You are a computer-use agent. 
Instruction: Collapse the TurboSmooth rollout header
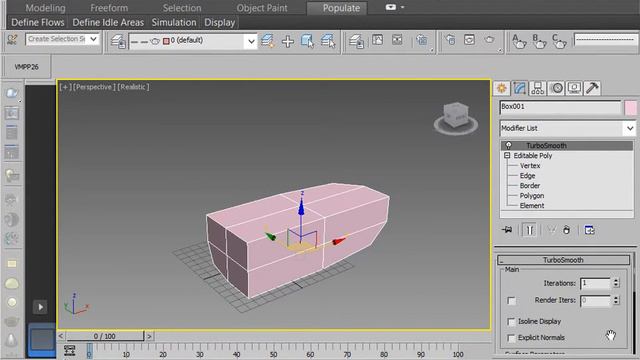point(563,260)
